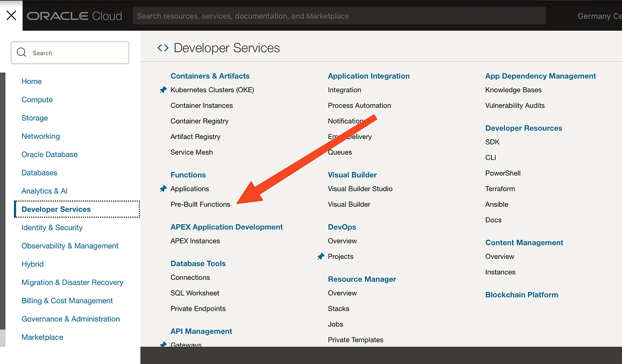Click the top search resources field
The image size is (622, 364).
pyautogui.click(x=340, y=16)
